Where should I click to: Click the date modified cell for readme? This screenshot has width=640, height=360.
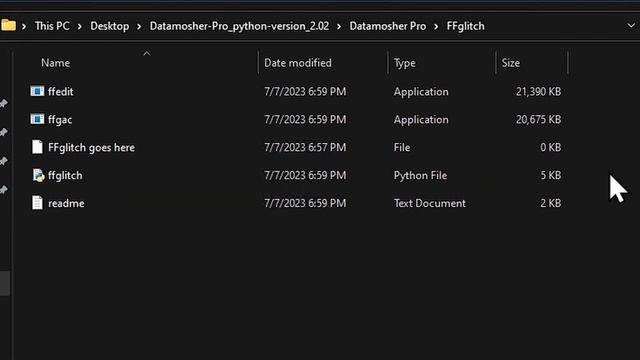tap(305, 203)
